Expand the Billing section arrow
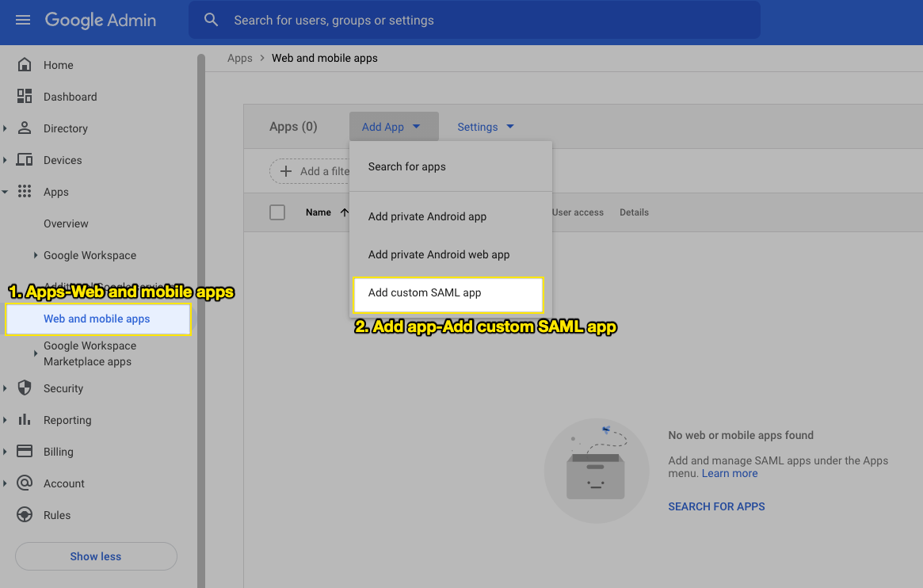Screen dimensions: 923x588 [x=6, y=452]
